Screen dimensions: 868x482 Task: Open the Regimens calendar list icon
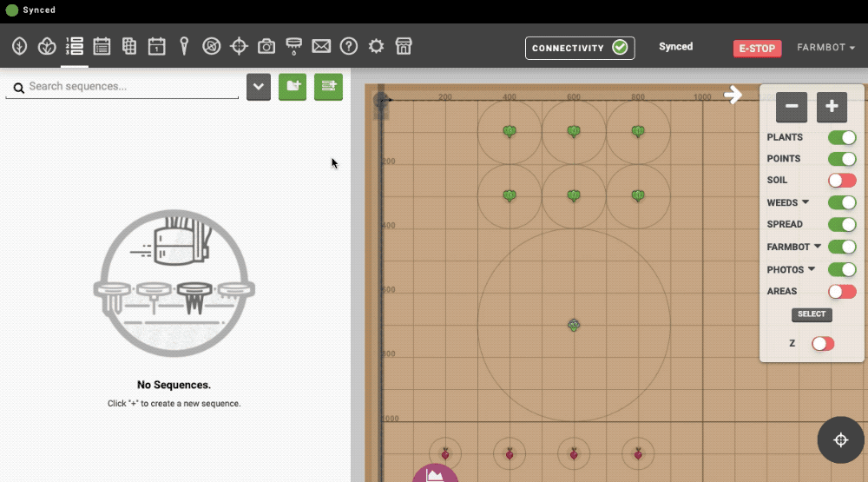[x=102, y=47]
